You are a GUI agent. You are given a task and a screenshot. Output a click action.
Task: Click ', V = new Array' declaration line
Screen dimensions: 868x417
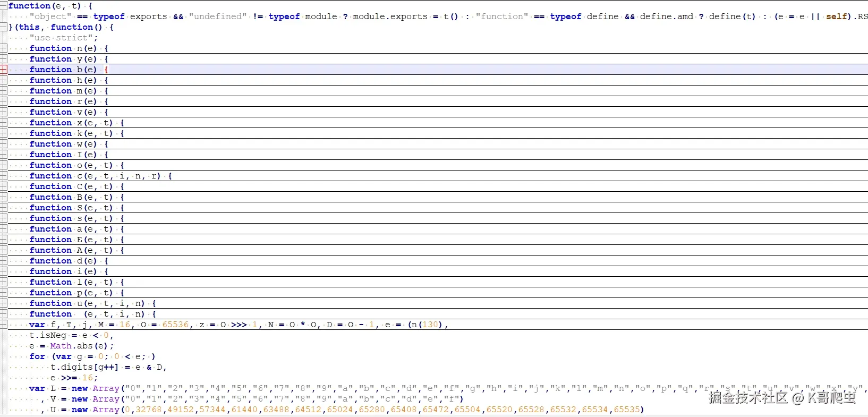coord(80,399)
